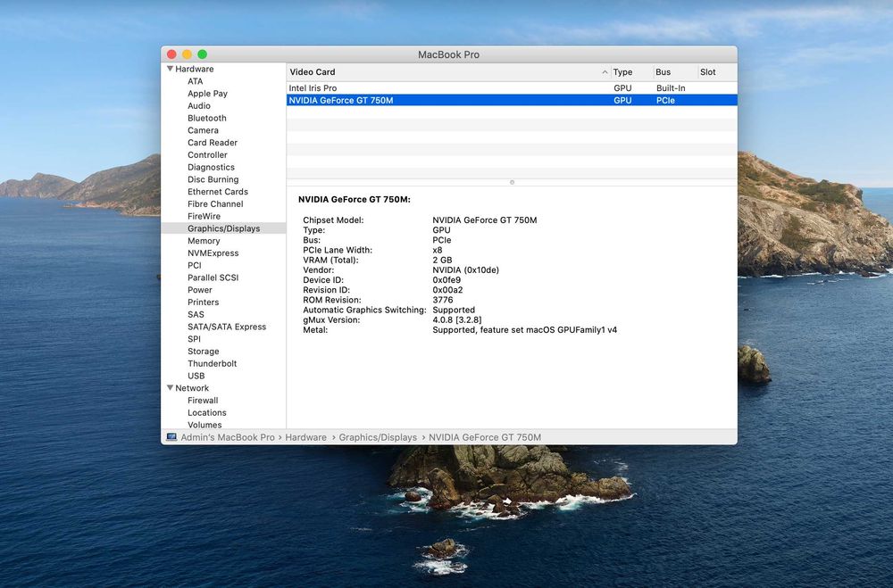Click the bold NVIDIA GeForce GT 750M heading
The width and height of the screenshot is (893, 588).
(x=355, y=200)
